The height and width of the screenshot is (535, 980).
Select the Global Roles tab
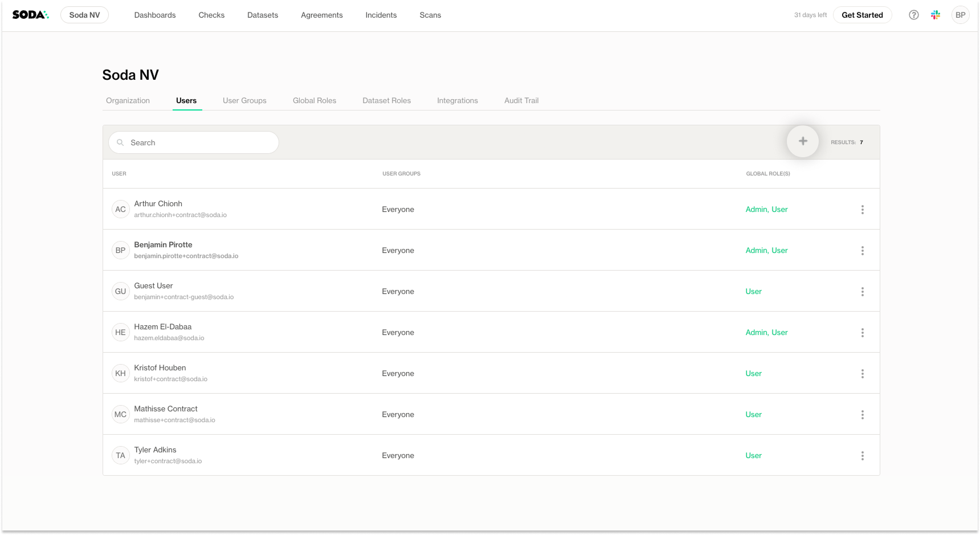[315, 101]
